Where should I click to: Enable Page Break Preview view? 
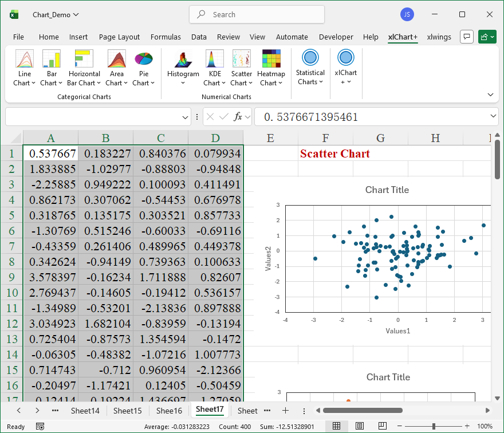point(382,426)
